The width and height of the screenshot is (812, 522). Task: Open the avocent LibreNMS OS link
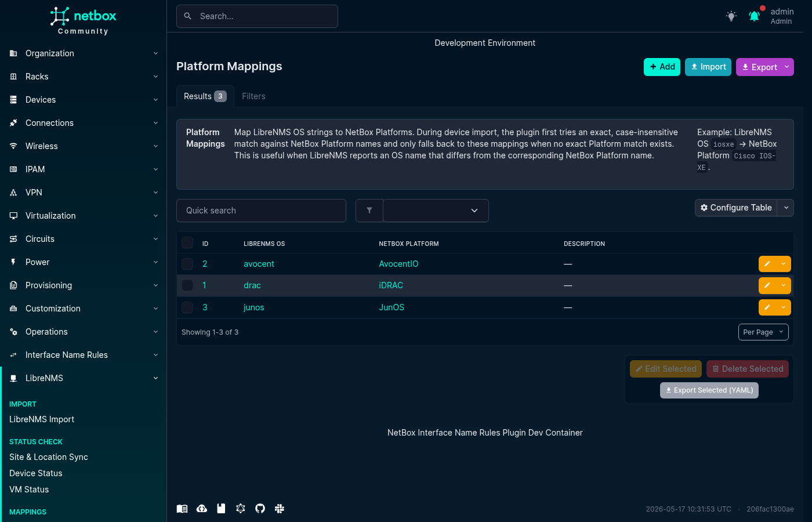259,264
